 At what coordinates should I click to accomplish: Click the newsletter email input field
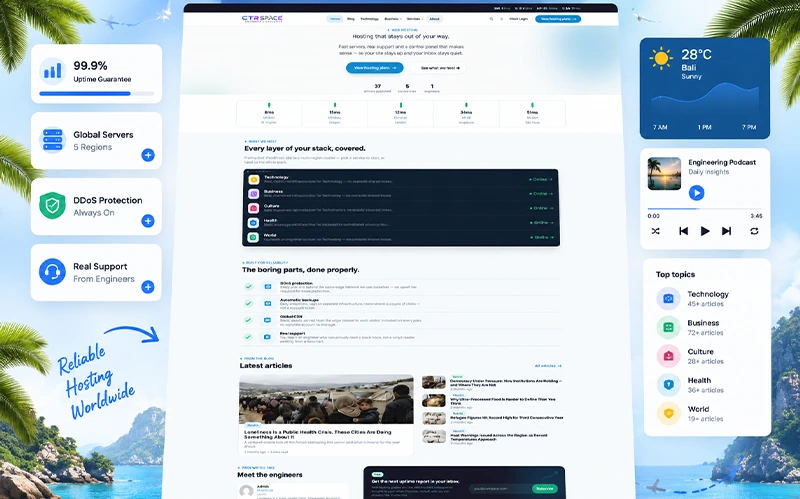pos(500,489)
